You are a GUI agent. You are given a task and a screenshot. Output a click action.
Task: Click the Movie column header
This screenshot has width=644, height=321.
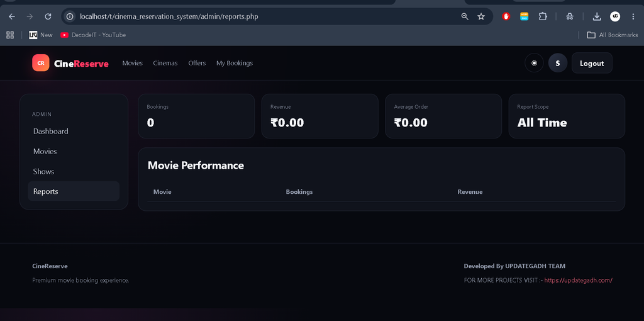[162, 192]
